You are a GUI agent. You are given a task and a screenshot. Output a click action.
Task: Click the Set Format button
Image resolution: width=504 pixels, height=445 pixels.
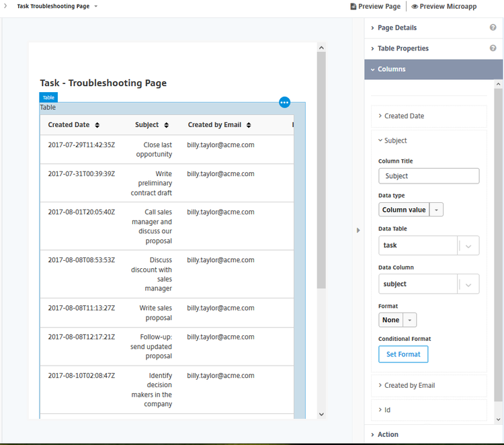coord(403,354)
